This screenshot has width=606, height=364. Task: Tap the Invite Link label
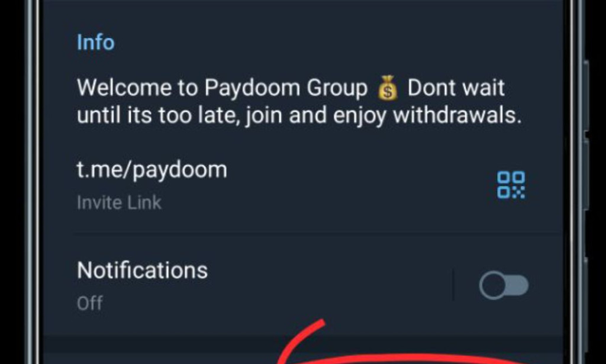click(118, 202)
